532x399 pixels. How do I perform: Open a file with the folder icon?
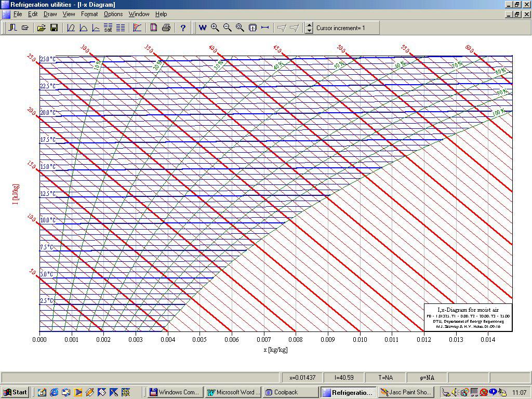[42, 28]
